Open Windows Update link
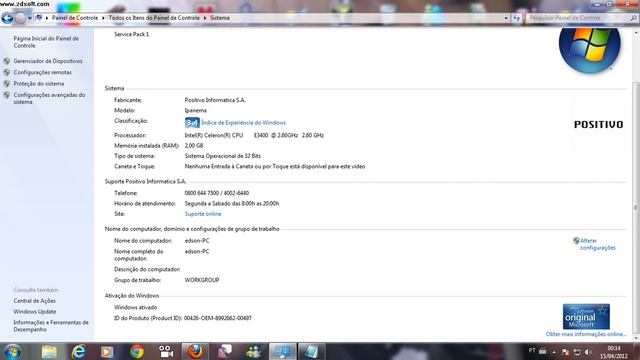This screenshot has width=640, height=360. (35, 311)
